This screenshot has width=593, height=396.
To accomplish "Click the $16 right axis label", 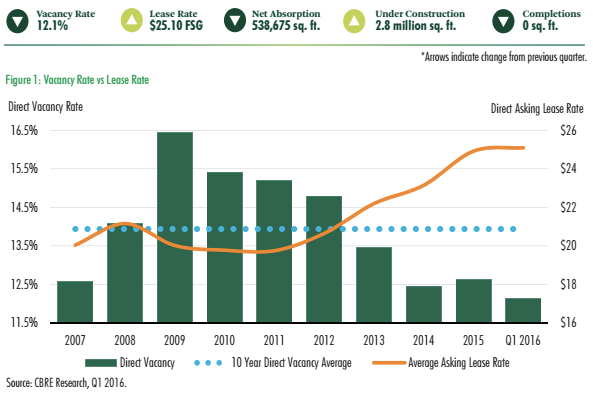I will point(568,323).
